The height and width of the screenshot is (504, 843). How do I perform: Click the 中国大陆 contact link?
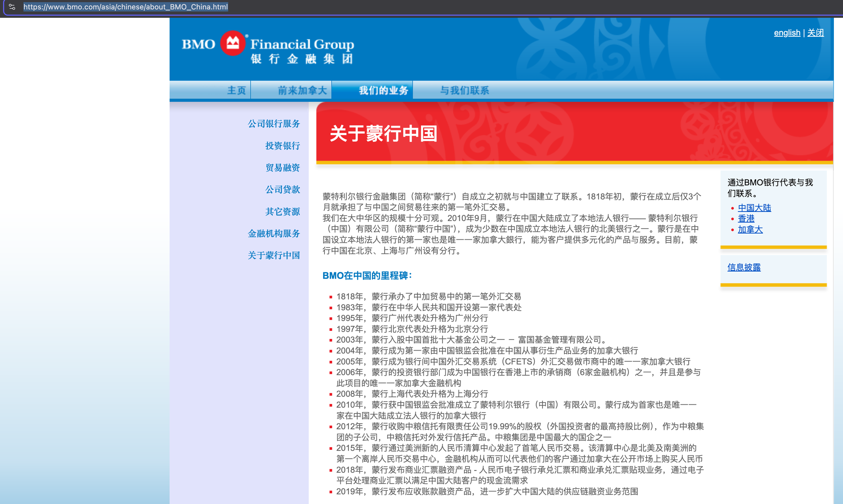click(x=754, y=208)
